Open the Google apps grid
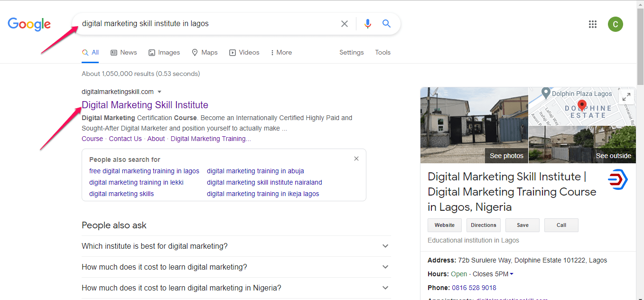Image resolution: width=644 pixels, height=300 pixels. (592, 24)
